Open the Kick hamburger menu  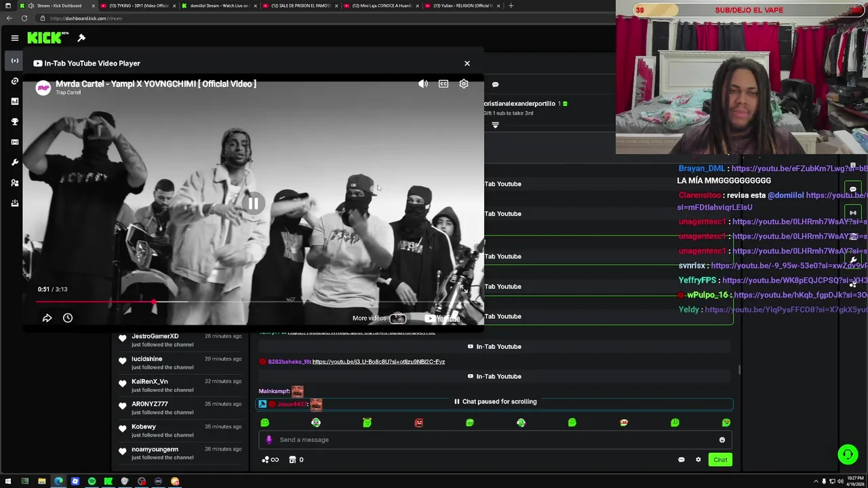(14, 38)
